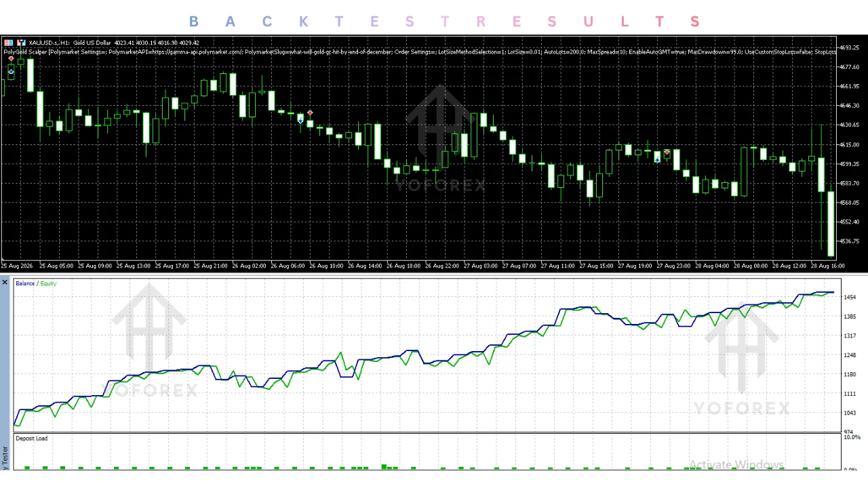Click the 1454 balance axis value
Screen dimensions: 868x488
point(850,297)
